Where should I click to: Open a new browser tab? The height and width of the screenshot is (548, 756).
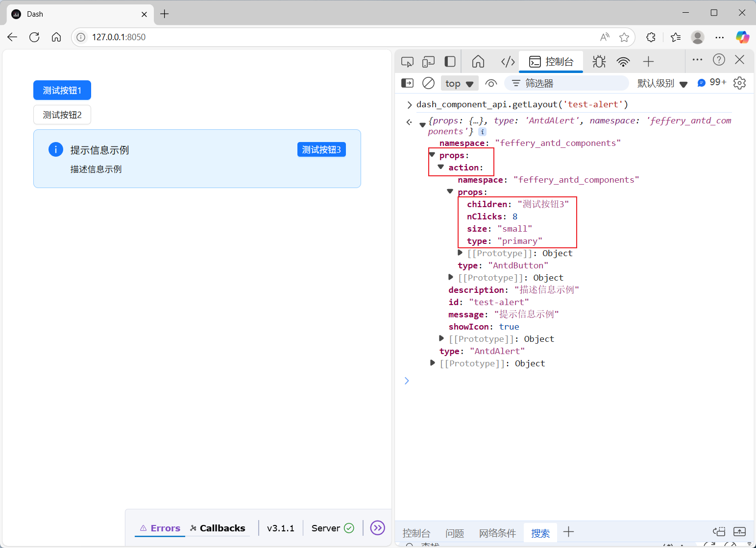tap(165, 14)
